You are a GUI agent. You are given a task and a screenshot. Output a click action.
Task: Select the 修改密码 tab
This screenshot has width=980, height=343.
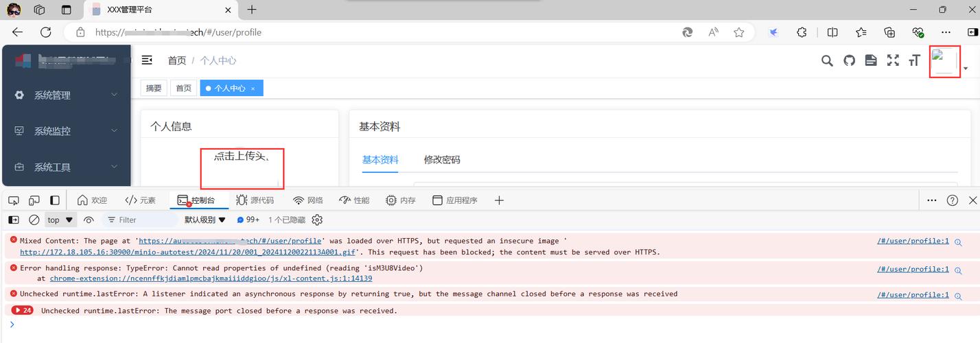pyautogui.click(x=442, y=160)
